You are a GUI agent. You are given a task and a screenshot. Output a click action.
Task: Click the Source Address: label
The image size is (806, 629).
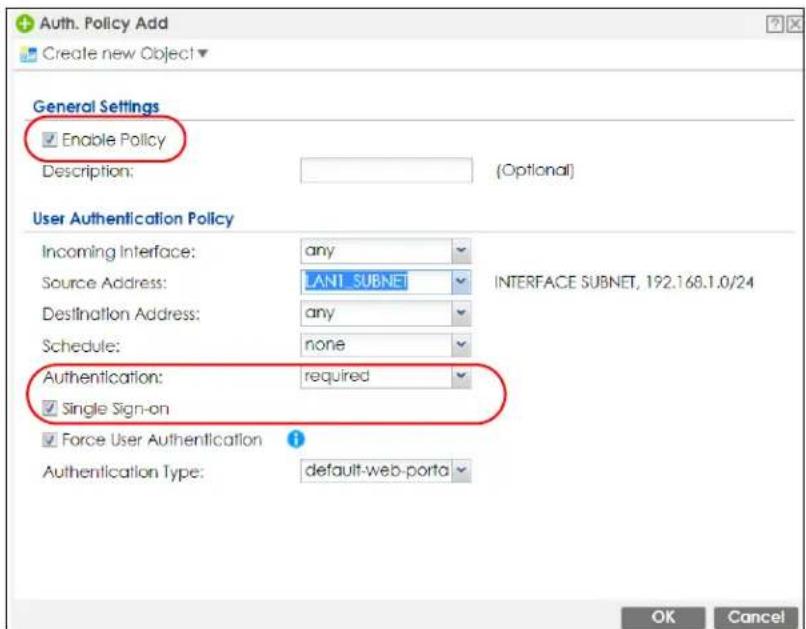(104, 283)
